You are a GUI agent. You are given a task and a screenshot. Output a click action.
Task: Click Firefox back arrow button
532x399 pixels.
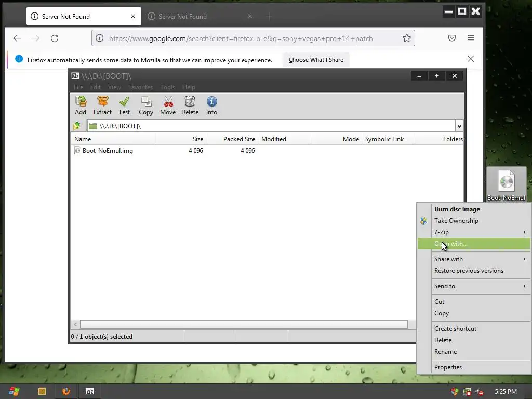pyautogui.click(x=17, y=38)
